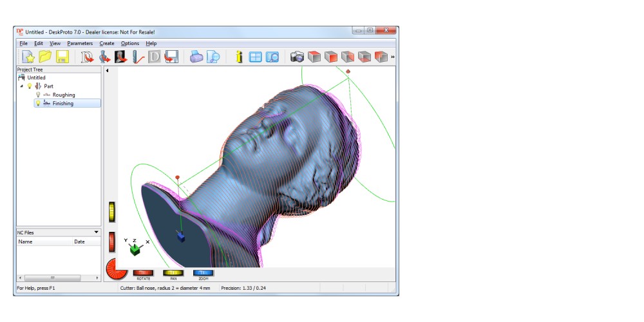Click the Write NC file icon
This screenshot has height=322, width=644.
171,57
